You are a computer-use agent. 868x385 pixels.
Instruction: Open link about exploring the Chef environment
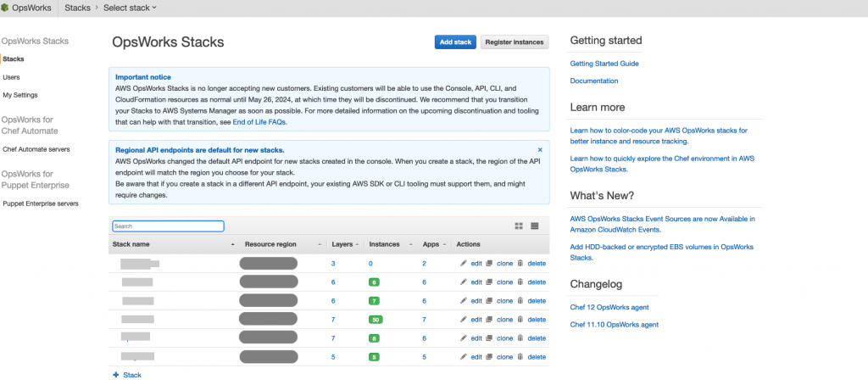[x=662, y=164]
